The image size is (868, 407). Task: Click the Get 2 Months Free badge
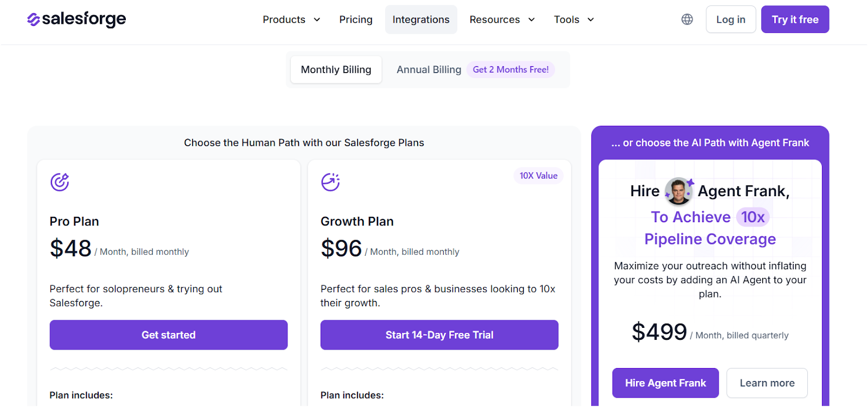(x=510, y=69)
